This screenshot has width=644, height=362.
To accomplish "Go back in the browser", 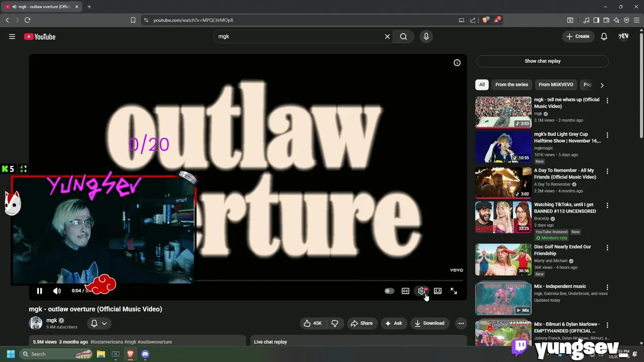I will (7, 20).
